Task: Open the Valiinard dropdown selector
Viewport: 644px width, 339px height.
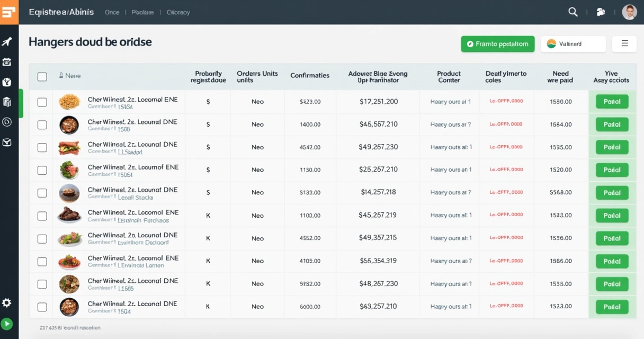Action: point(573,44)
